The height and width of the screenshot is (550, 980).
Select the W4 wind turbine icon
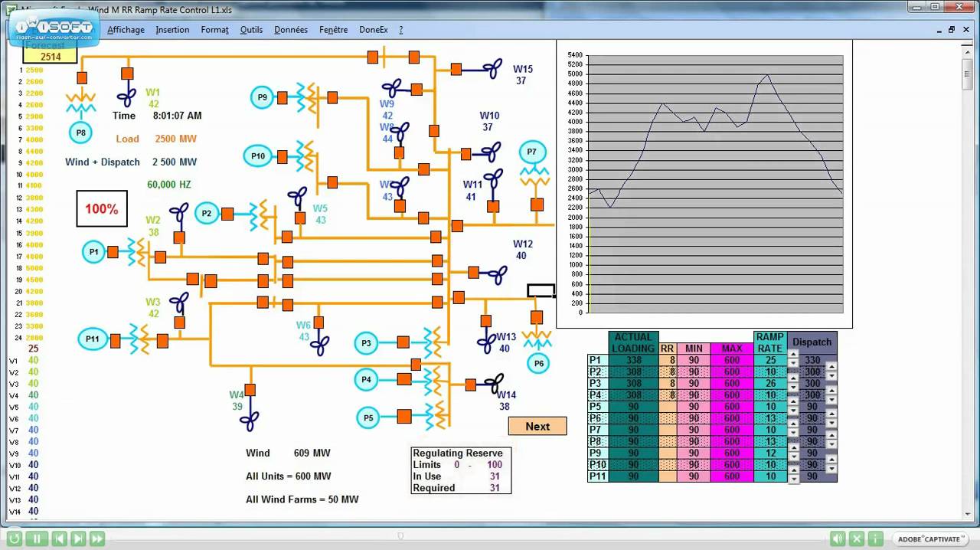click(x=250, y=421)
